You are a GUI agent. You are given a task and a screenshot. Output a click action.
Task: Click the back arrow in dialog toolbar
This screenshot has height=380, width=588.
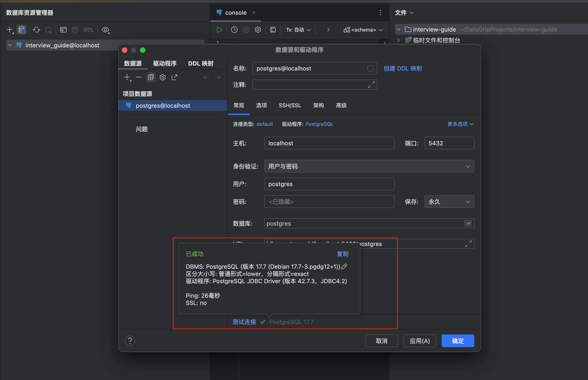206,78
